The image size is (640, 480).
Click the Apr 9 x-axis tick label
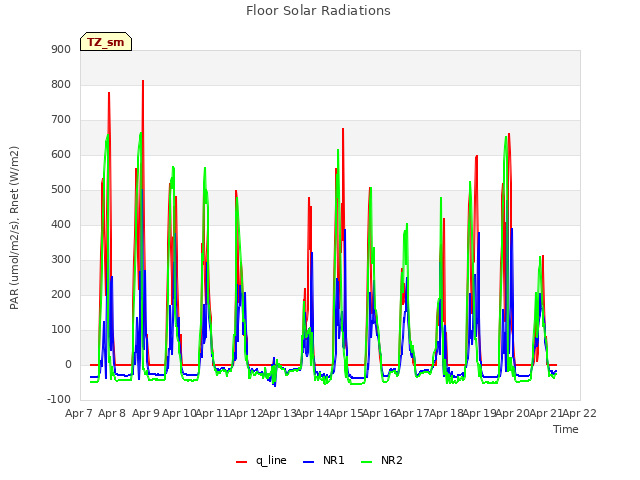[x=146, y=413]
